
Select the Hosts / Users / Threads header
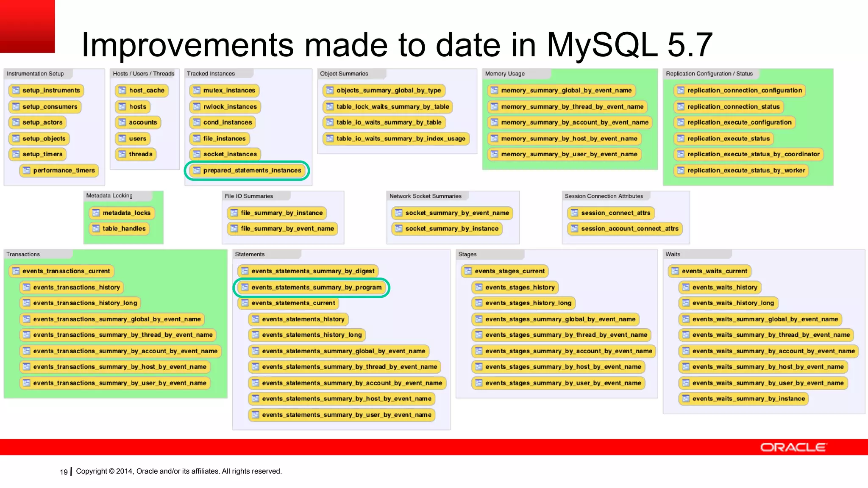[x=144, y=74]
